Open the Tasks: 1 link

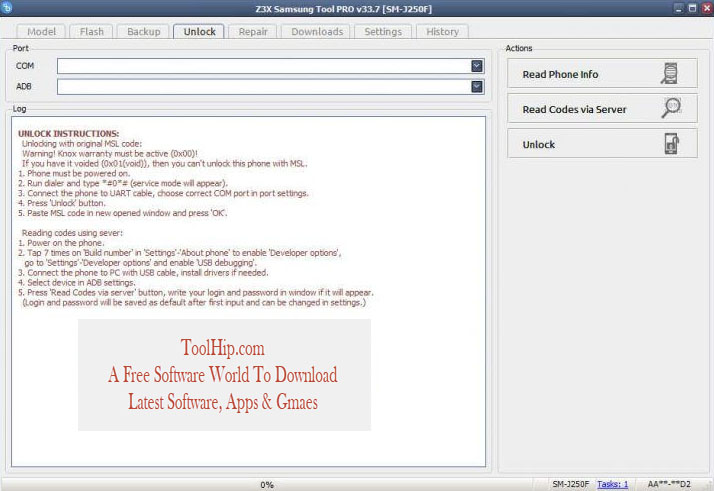612,484
